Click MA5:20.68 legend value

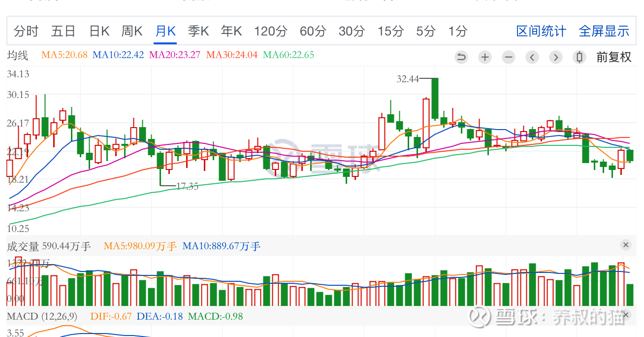click(x=64, y=55)
